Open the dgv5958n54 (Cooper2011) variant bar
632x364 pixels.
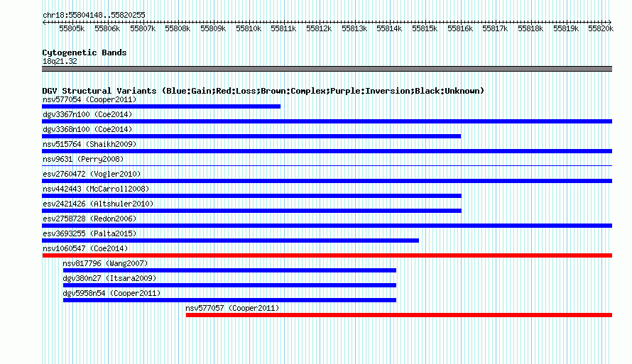click(230, 300)
